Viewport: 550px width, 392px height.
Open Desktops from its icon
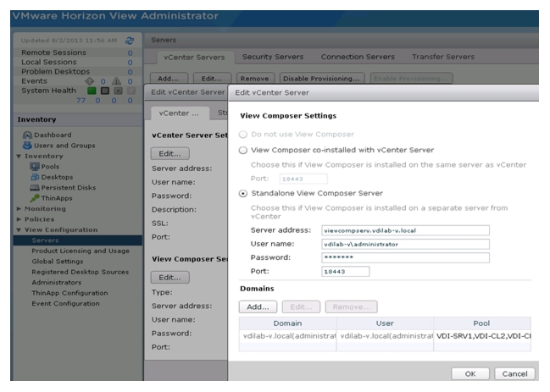tap(35, 177)
